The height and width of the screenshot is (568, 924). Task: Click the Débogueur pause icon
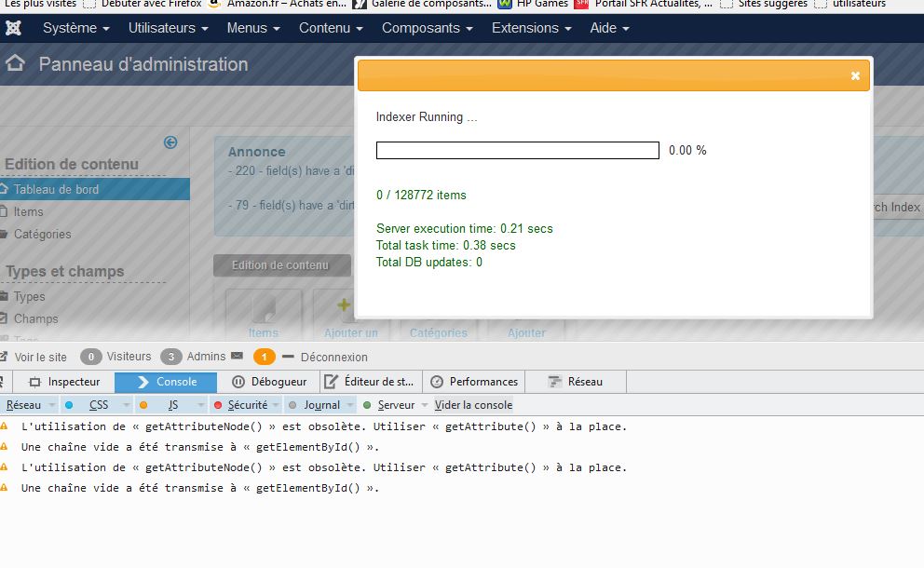pos(238,382)
